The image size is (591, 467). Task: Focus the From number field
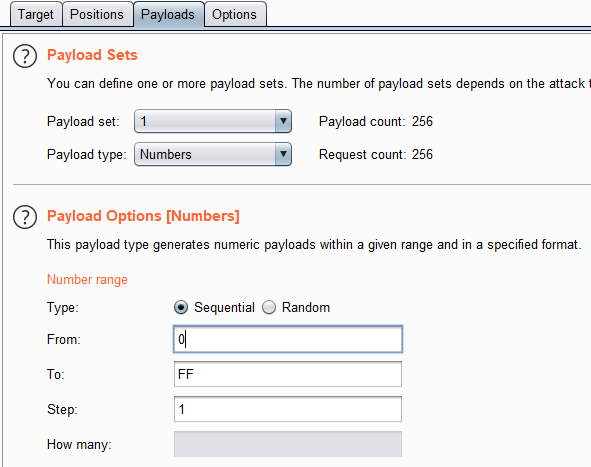[288, 339]
